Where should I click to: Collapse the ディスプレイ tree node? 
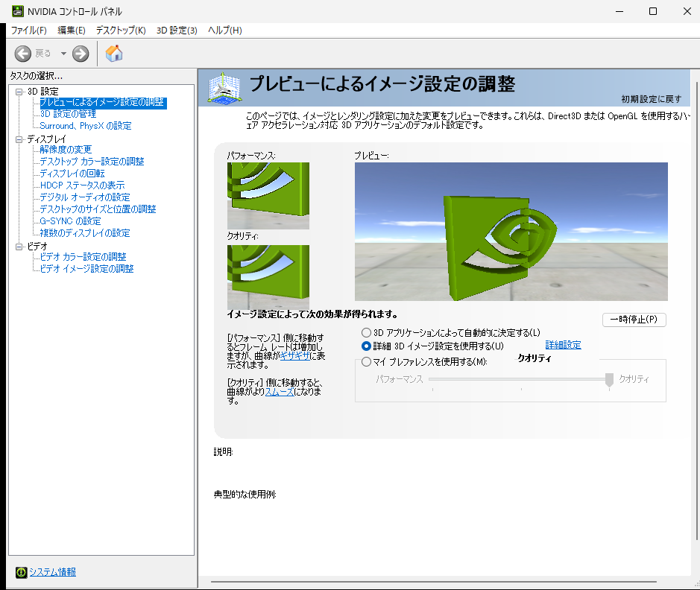[19, 139]
